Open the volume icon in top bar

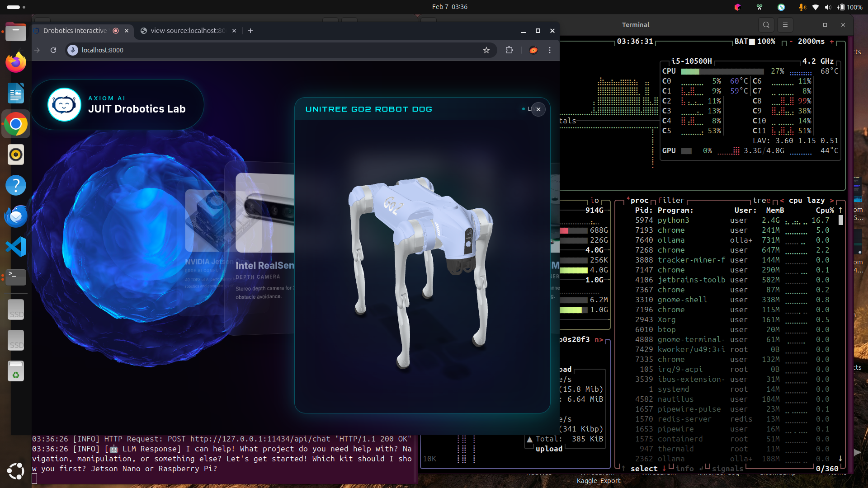[828, 7]
